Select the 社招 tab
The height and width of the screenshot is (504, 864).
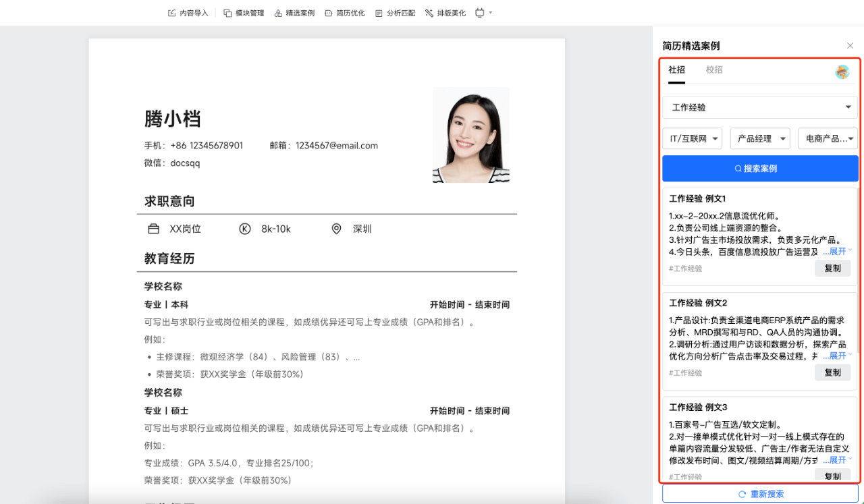(x=676, y=69)
